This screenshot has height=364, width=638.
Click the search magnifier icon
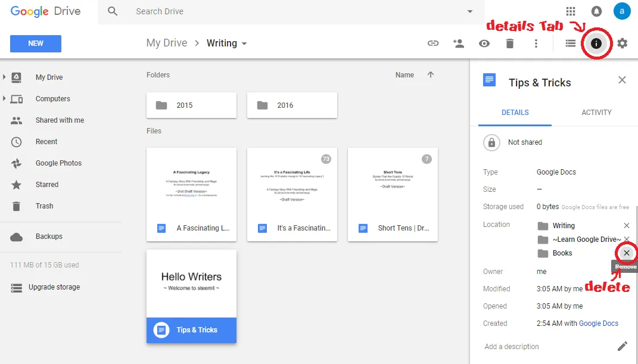point(113,11)
